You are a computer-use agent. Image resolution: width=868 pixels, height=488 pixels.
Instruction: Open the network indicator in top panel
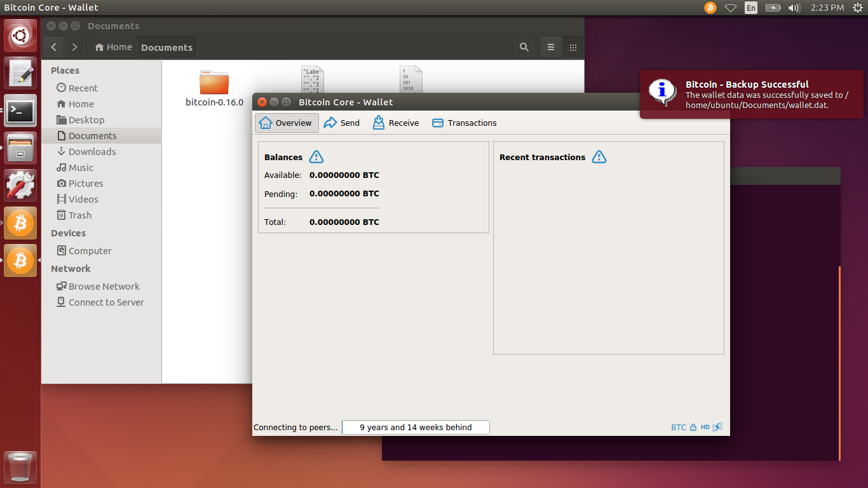(x=731, y=8)
